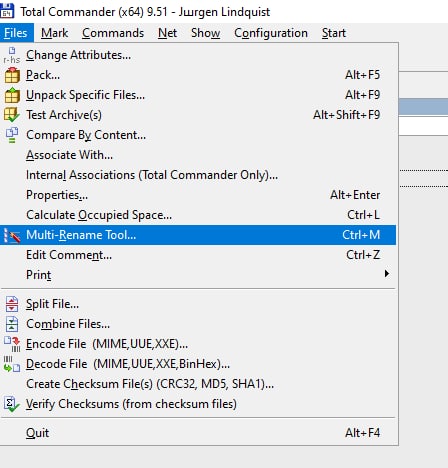
Task: Open the Files menu
Action: 16,33
